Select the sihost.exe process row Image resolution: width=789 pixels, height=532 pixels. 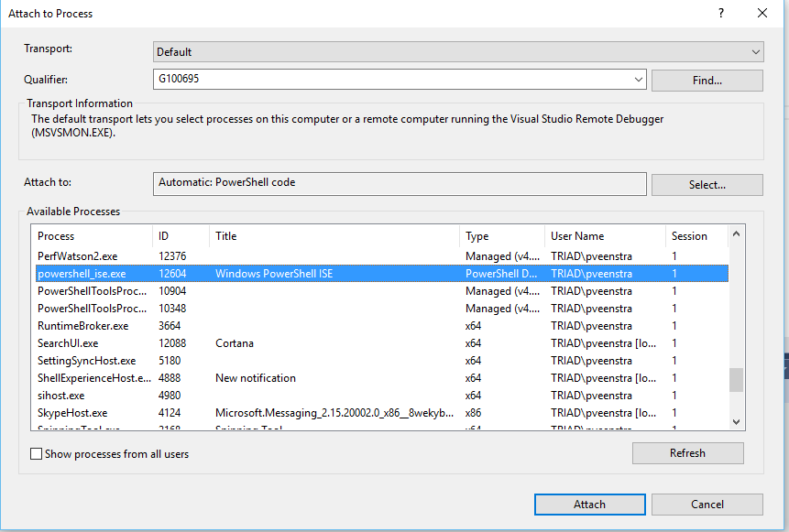tap(382, 396)
